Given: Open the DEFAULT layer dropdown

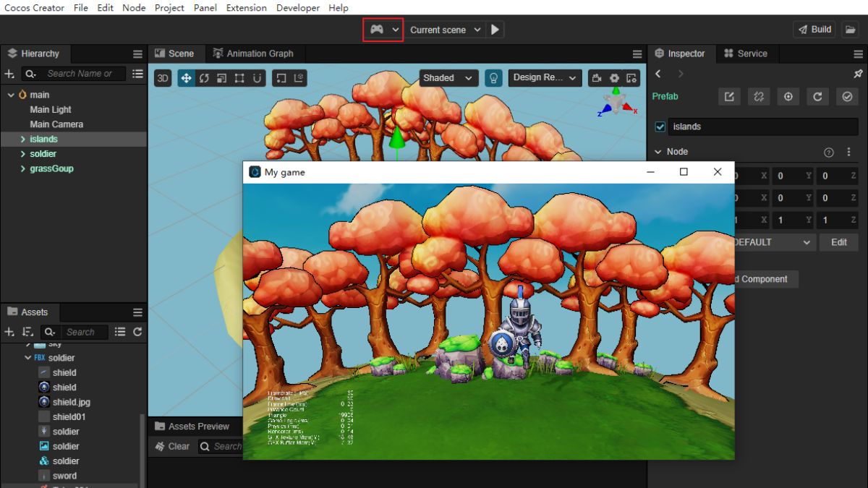Looking at the screenshot, I should [775, 242].
